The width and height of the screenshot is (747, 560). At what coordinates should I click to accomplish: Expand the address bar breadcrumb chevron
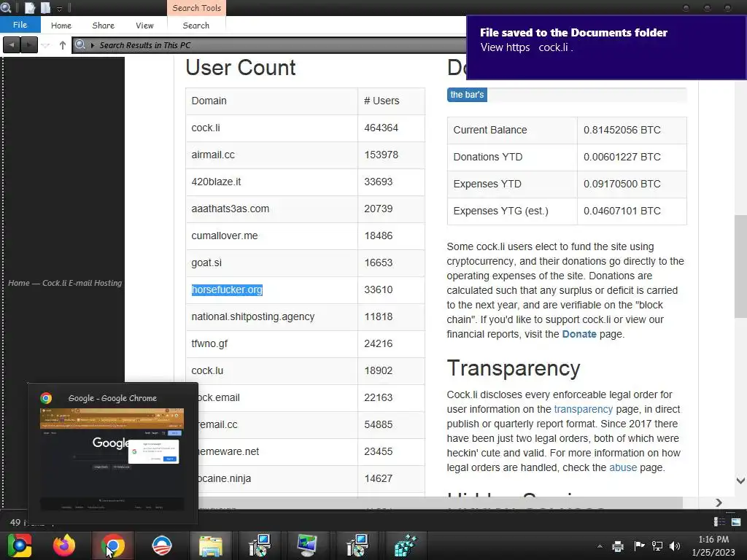click(93, 45)
